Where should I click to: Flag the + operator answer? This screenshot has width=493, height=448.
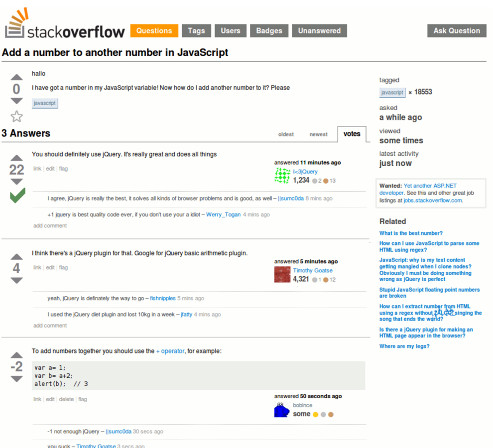[82, 399]
